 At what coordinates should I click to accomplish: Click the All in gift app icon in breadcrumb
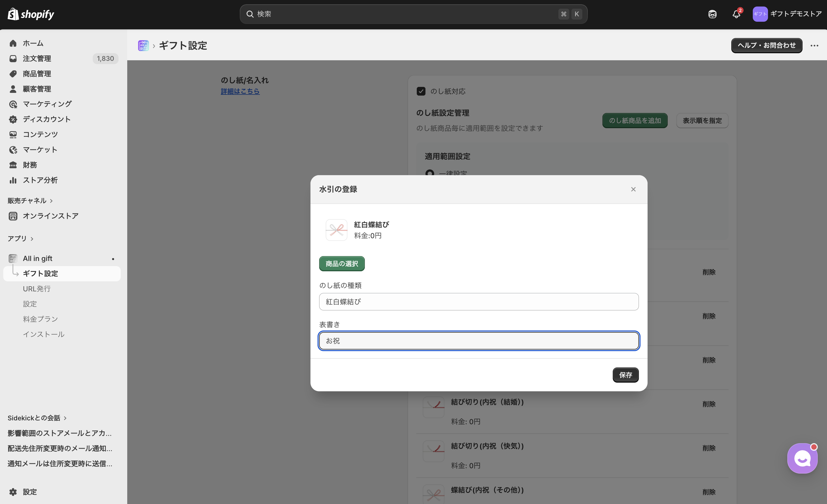tap(143, 46)
